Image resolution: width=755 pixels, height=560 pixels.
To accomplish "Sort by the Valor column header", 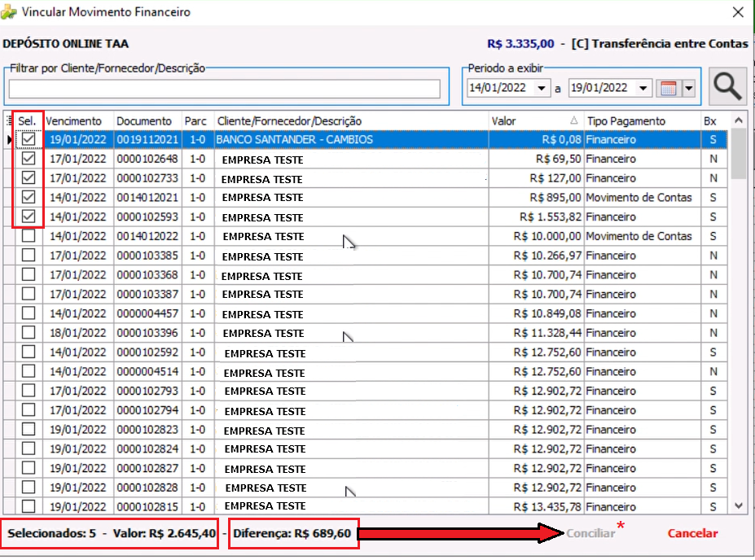I will tap(535, 120).
